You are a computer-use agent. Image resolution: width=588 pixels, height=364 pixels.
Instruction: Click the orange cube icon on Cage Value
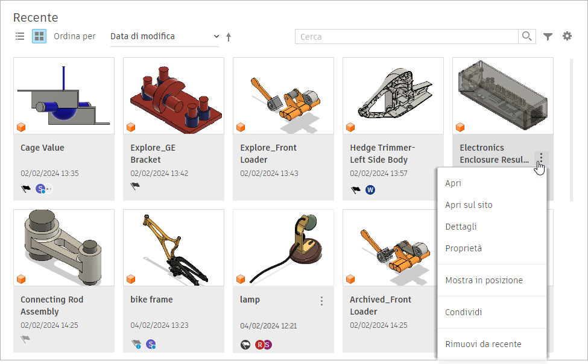point(21,127)
